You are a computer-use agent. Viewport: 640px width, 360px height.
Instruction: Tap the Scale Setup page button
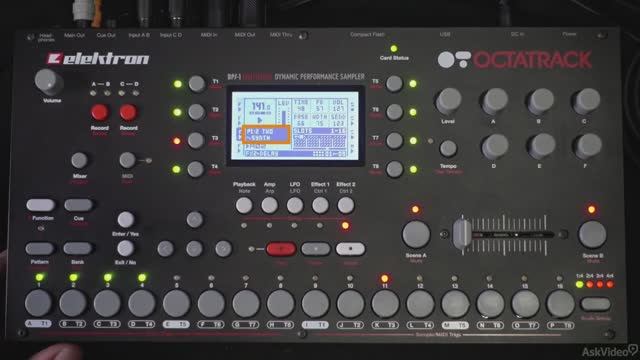click(596, 304)
